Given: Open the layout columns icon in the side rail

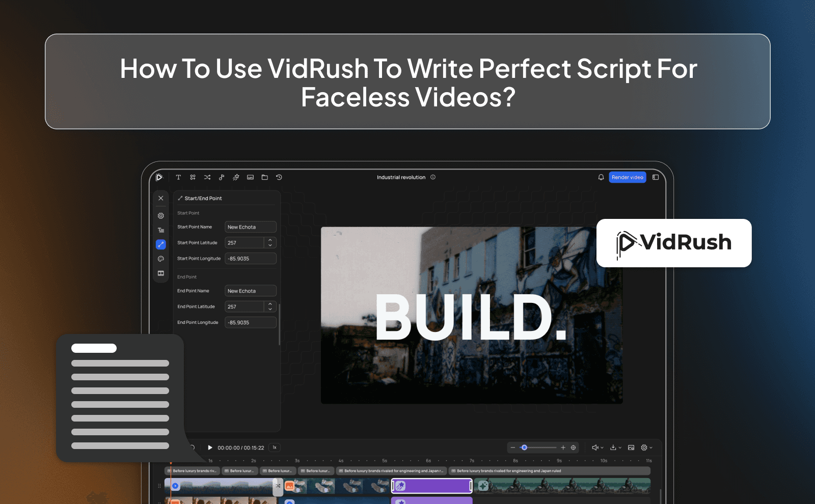Looking at the screenshot, I should [x=161, y=273].
